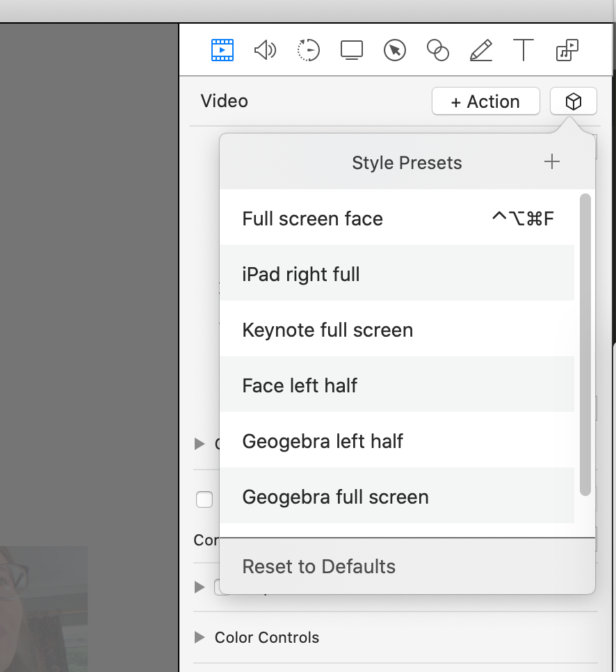Viewport: 616px width, 672px height.
Task: Open the Callout properties cursor icon
Action: [395, 50]
